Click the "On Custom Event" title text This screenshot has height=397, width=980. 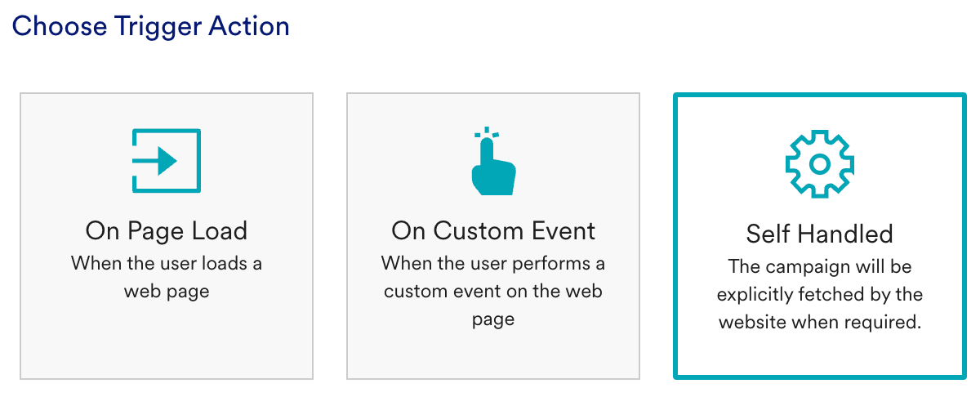click(x=493, y=231)
